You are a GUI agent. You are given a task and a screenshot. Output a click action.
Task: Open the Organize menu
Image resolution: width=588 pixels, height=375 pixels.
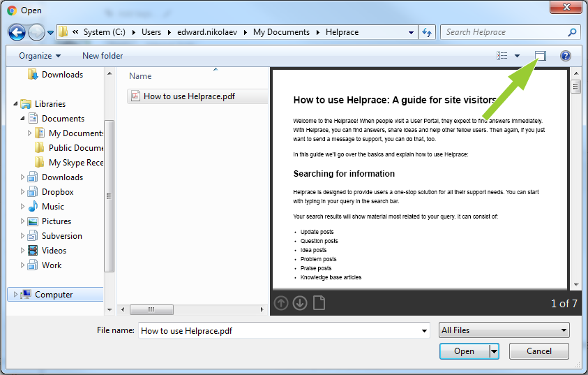coord(40,56)
